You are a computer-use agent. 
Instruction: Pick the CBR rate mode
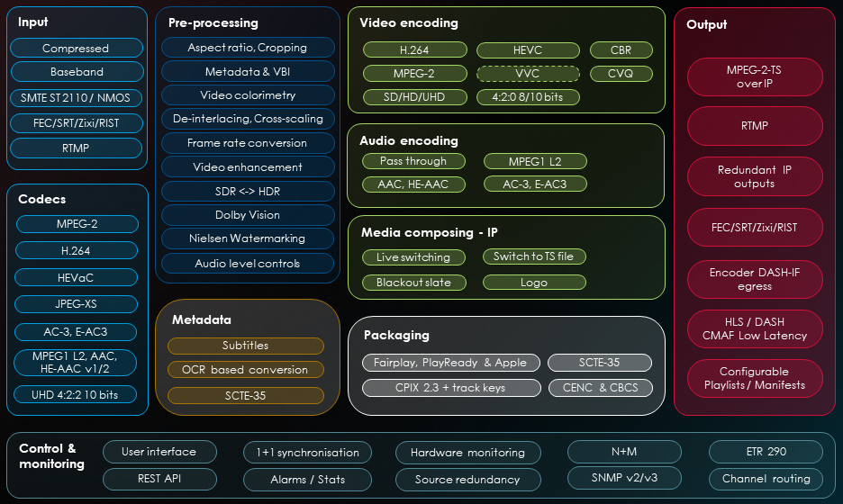click(x=621, y=50)
